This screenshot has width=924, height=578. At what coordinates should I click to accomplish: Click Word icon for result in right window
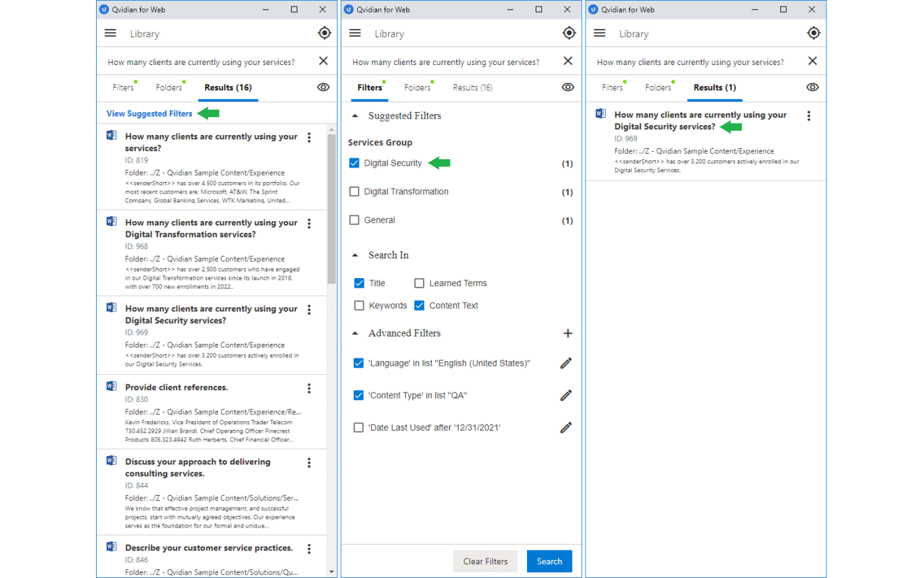601,113
